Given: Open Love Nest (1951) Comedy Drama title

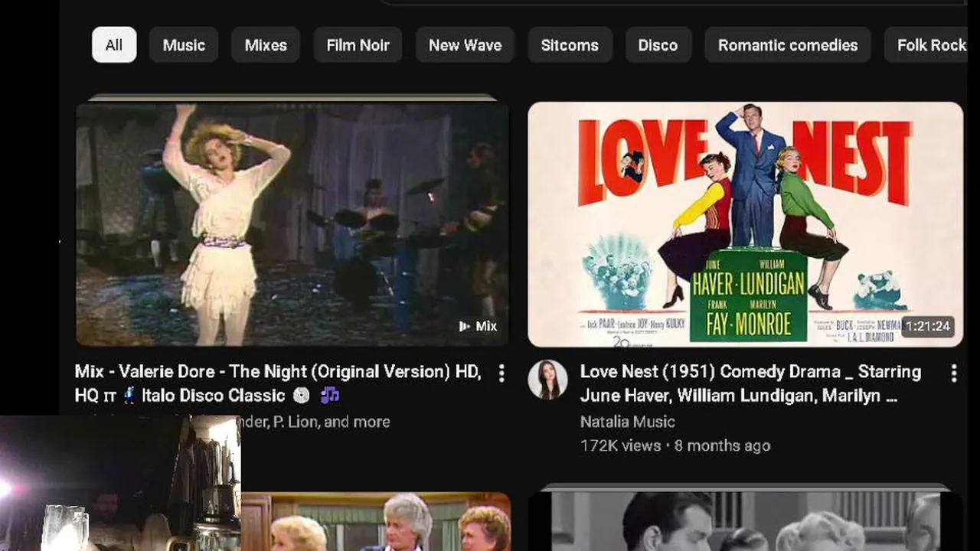Looking at the screenshot, I should coord(750,383).
